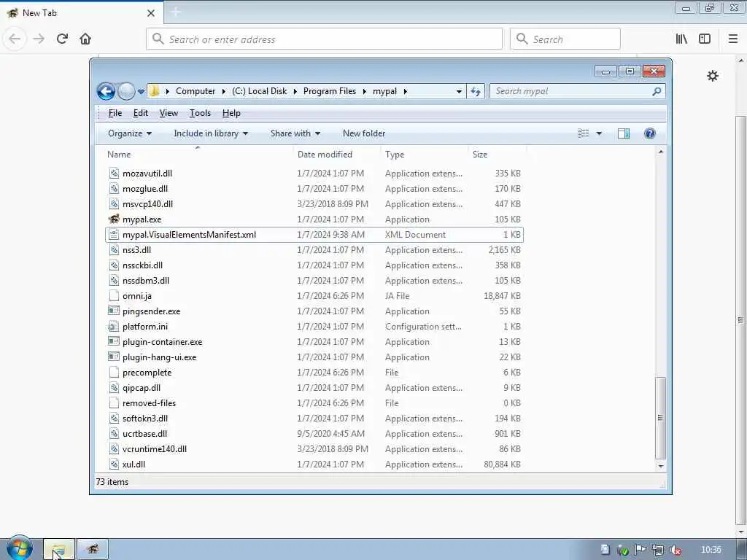Select the file named mozglue.dll

pos(145,189)
